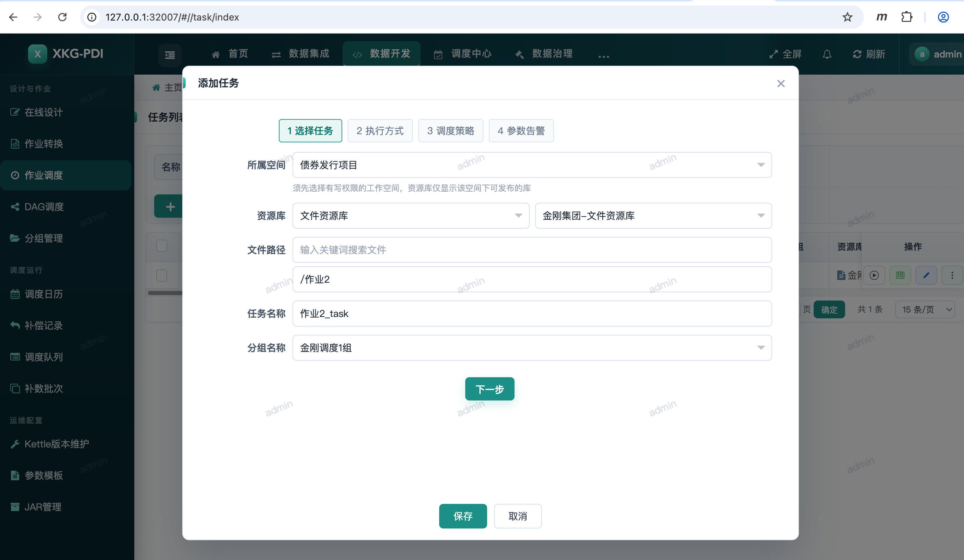The height and width of the screenshot is (560, 964).
Task: Open 在线设计 in the sidebar
Action: (66, 112)
